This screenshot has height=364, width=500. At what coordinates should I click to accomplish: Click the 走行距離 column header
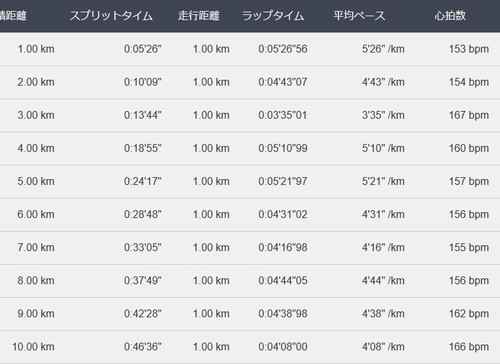click(198, 16)
